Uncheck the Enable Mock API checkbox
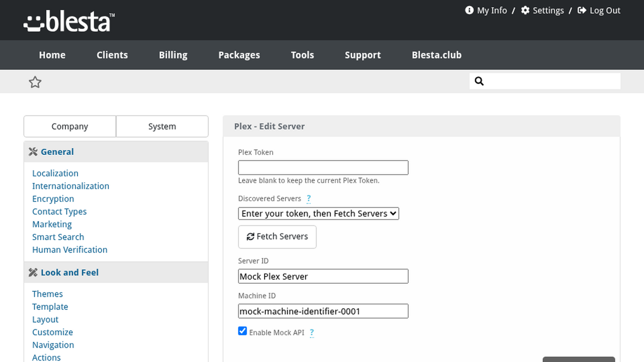 click(243, 331)
